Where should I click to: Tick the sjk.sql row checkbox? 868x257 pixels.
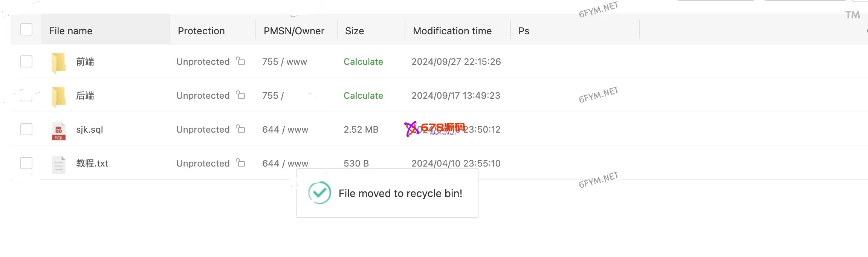(26, 129)
